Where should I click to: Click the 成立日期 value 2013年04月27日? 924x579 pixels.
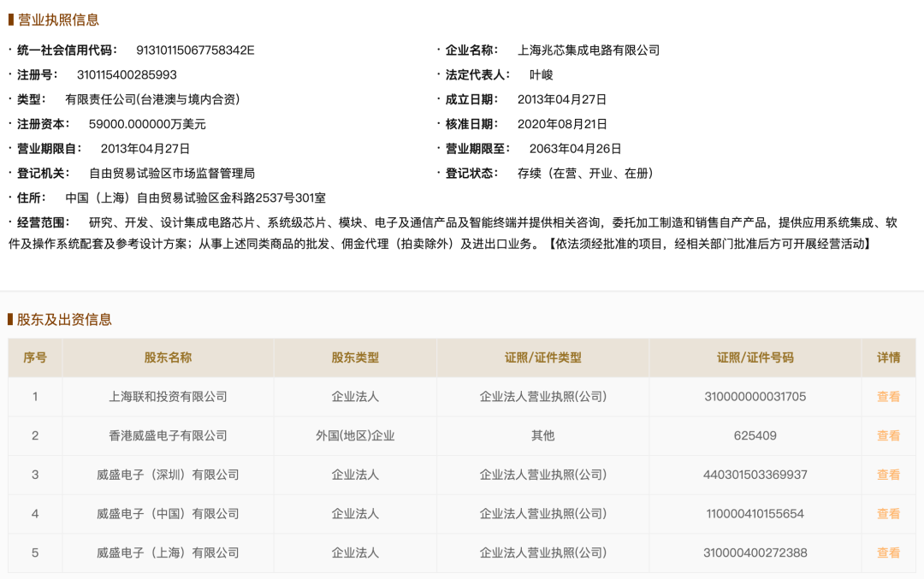(561, 99)
